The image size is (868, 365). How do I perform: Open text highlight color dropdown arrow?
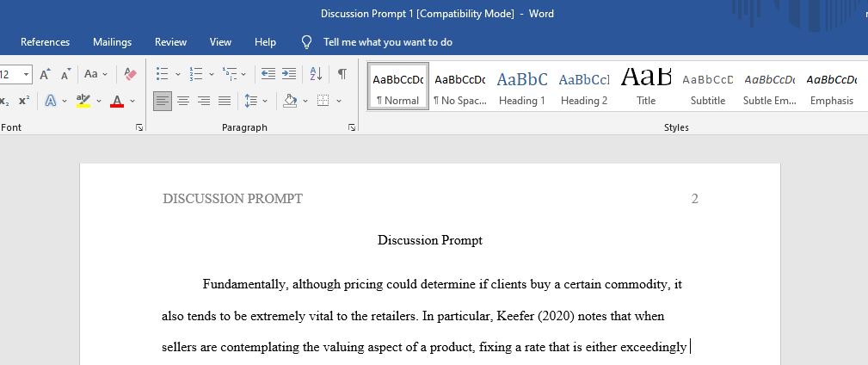point(99,101)
